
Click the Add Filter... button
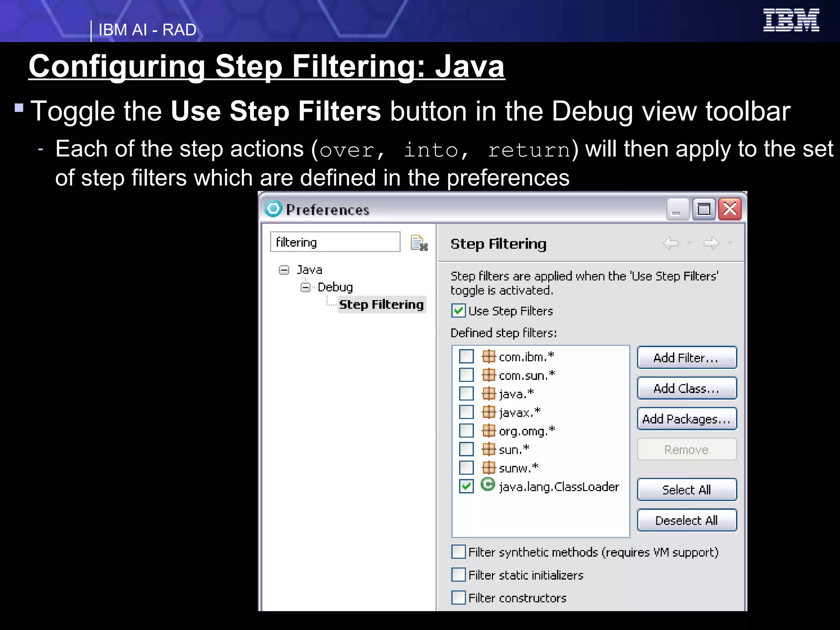point(687,358)
